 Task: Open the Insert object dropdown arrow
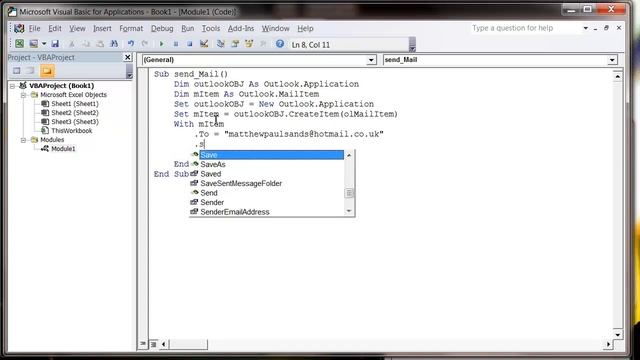44,44
